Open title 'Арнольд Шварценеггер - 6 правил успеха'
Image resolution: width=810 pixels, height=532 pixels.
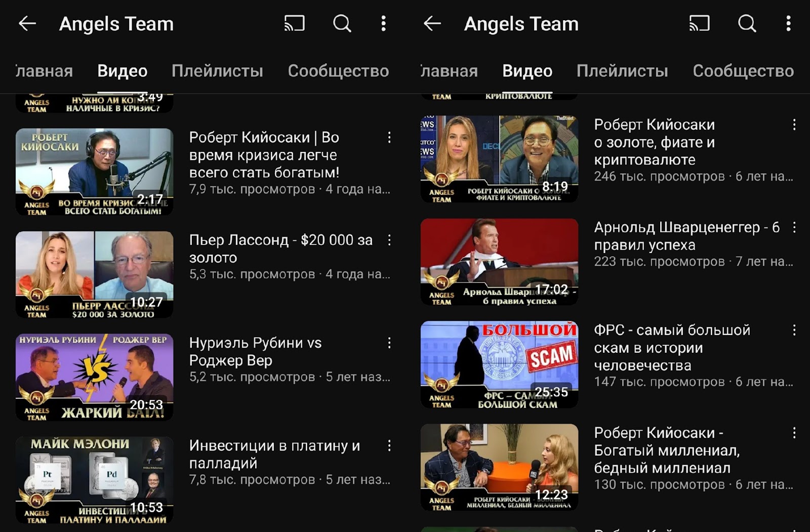tap(687, 236)
